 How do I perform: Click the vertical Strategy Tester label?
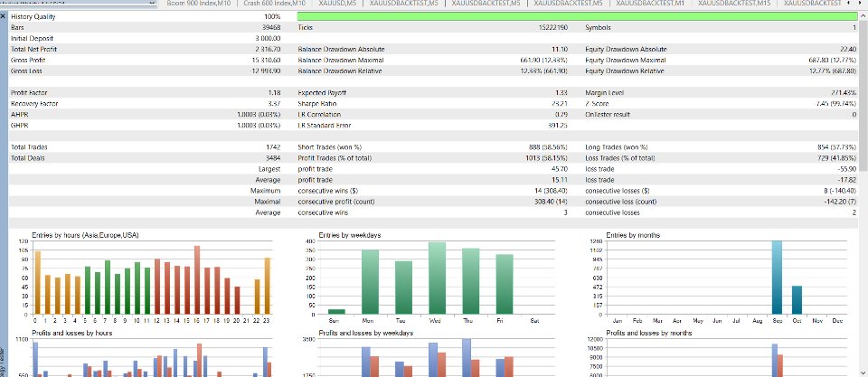4,362
